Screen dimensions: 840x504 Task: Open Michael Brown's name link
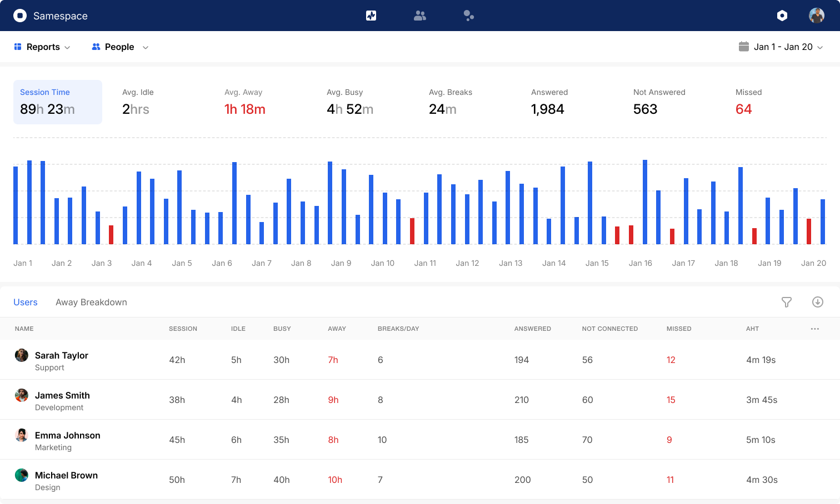[x=66, y=475]
